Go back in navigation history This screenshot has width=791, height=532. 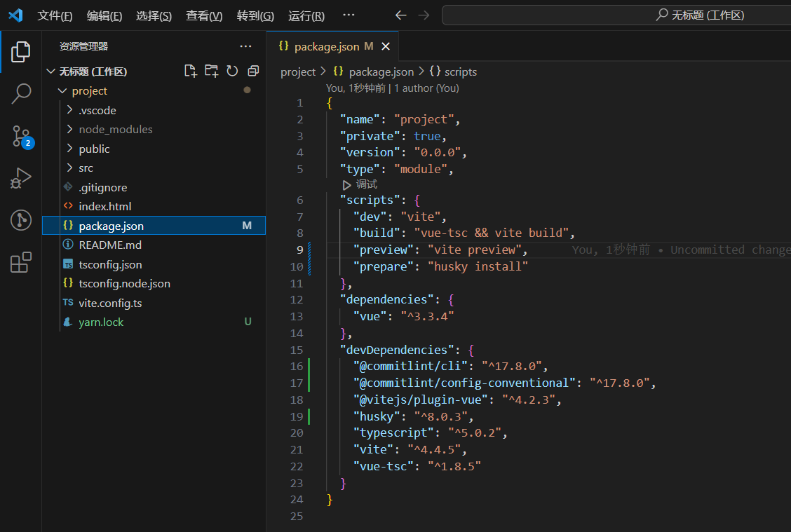[401, 15]
